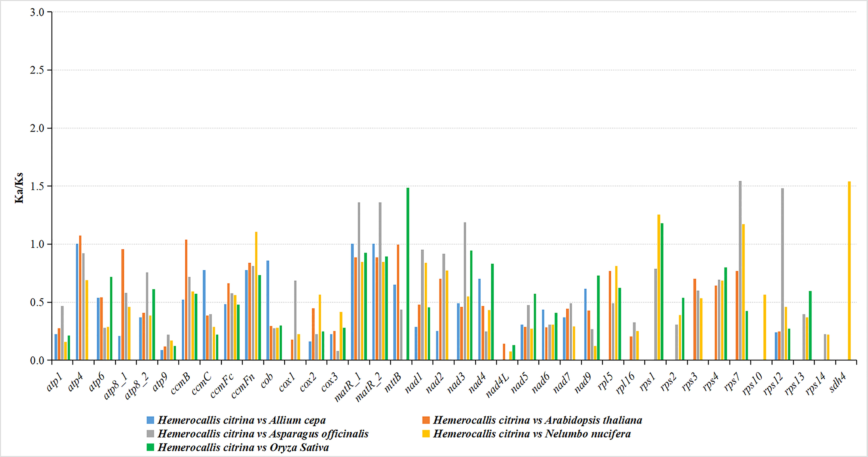Click the nad6 gene label

541,383
